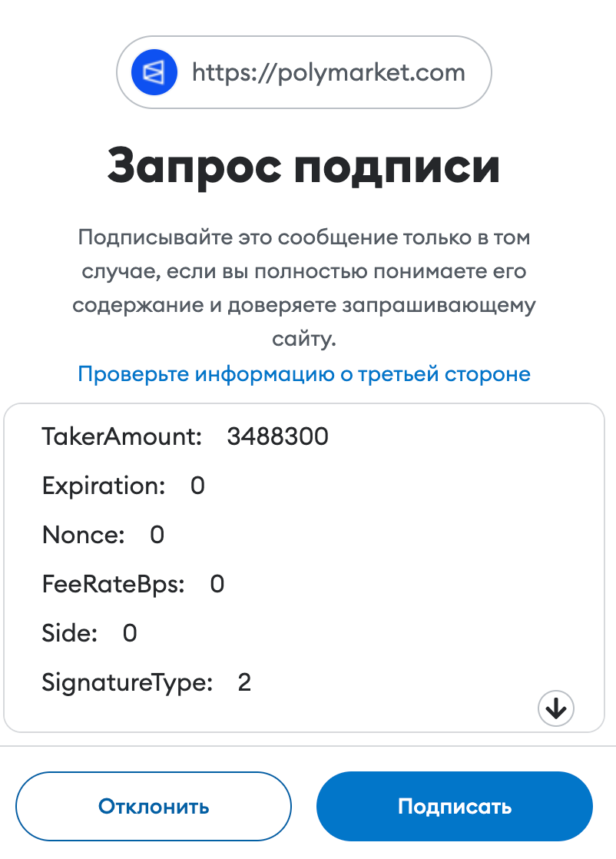Click the Polymarket logo icon
Viewport: 616px width, 859px height.
point(154,73)
